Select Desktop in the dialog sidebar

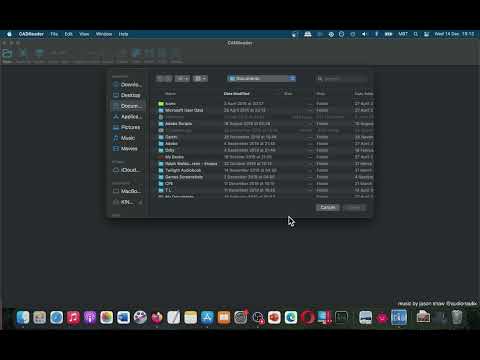(x=128, y=95)
